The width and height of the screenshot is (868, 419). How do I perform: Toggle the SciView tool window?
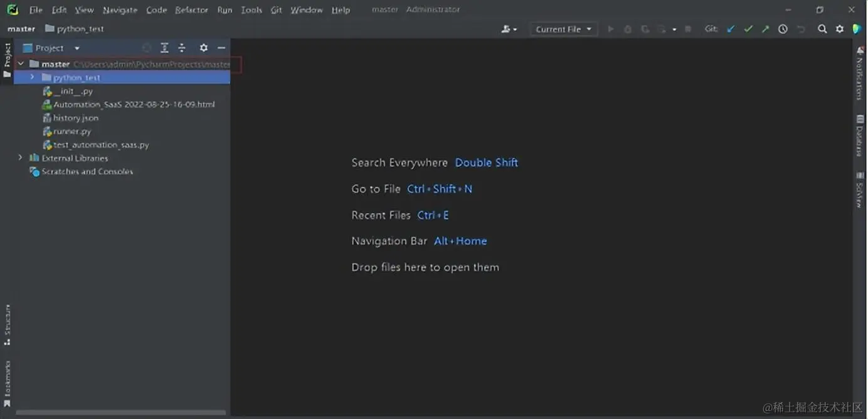pyautogui.click(x=860, y=189)
